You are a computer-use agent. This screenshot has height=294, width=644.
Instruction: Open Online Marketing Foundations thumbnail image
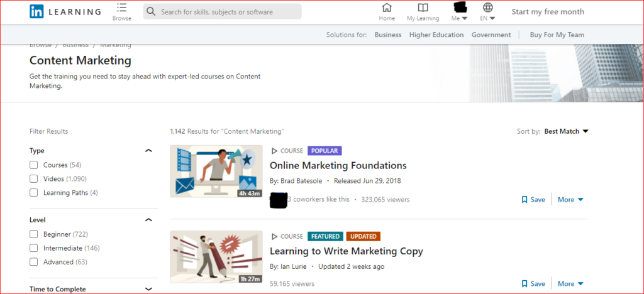point(216,171)
